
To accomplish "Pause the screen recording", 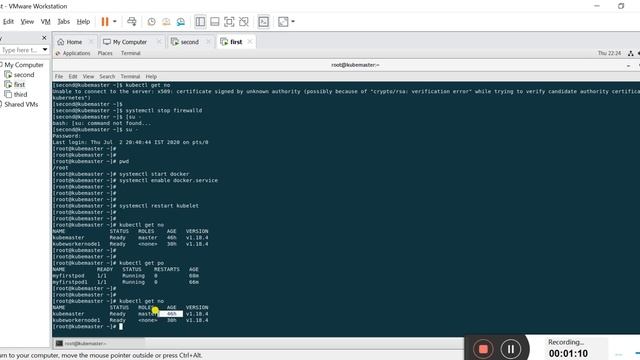I will point(511,349).
